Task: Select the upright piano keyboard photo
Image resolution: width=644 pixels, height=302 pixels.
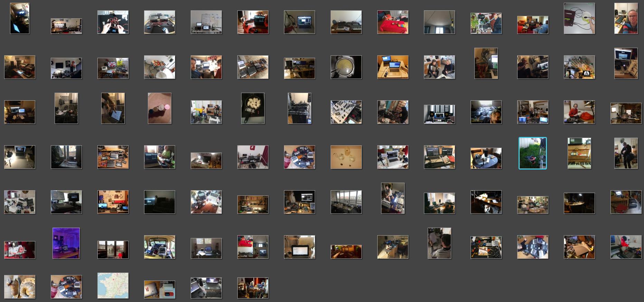Action: (579, 153)
